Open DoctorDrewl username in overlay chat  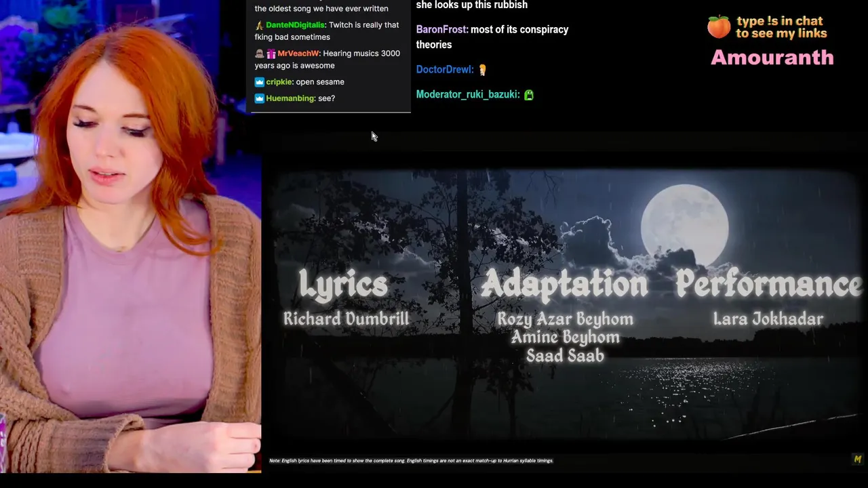(x=444, y=70)
